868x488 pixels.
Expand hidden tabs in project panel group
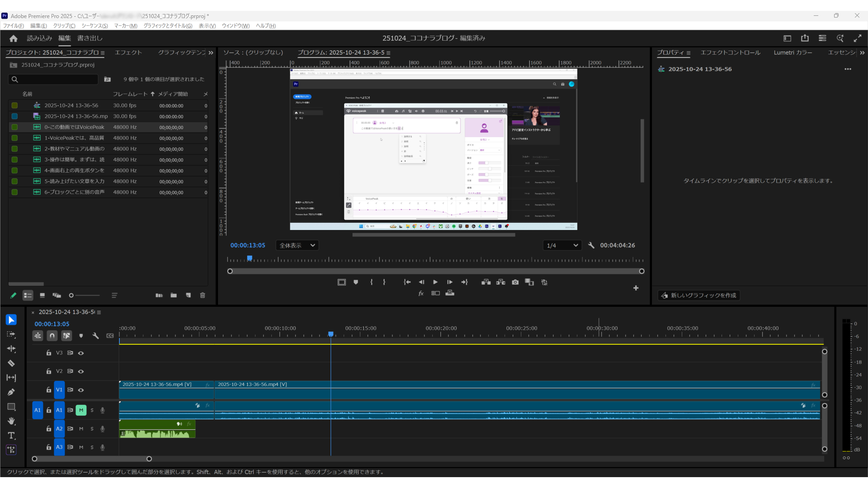pyautogui.click(x=211, y=53)
